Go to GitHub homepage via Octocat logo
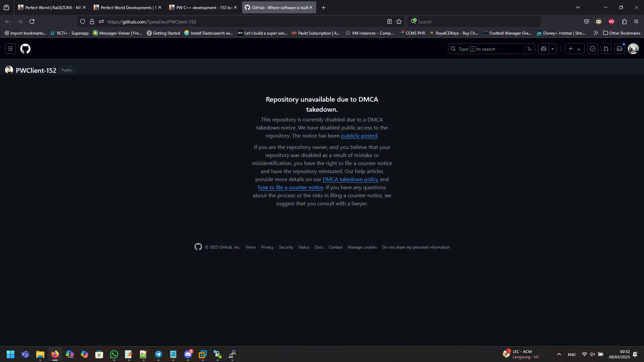Image resolution: width=644 pixels, height=362 pixels. pos(26,49)
